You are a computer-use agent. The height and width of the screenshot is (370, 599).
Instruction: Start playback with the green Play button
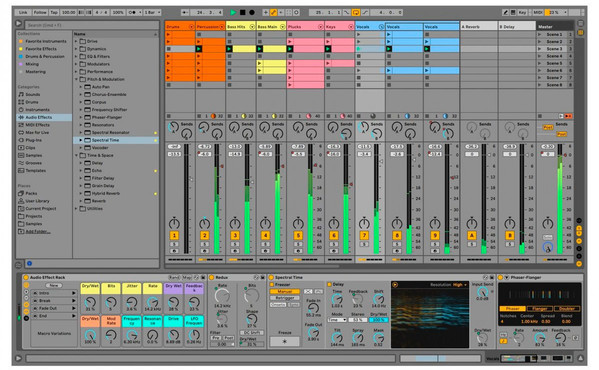233,13
